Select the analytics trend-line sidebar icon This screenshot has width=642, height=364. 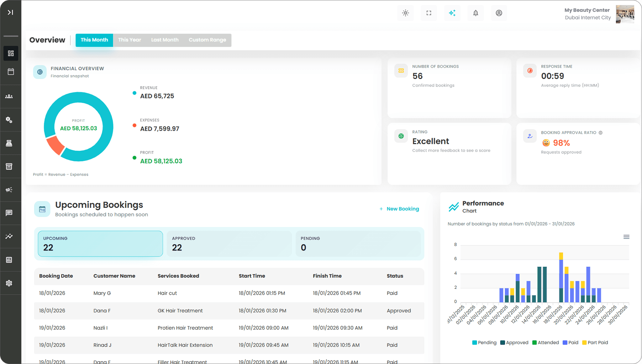tap(11, 236)
